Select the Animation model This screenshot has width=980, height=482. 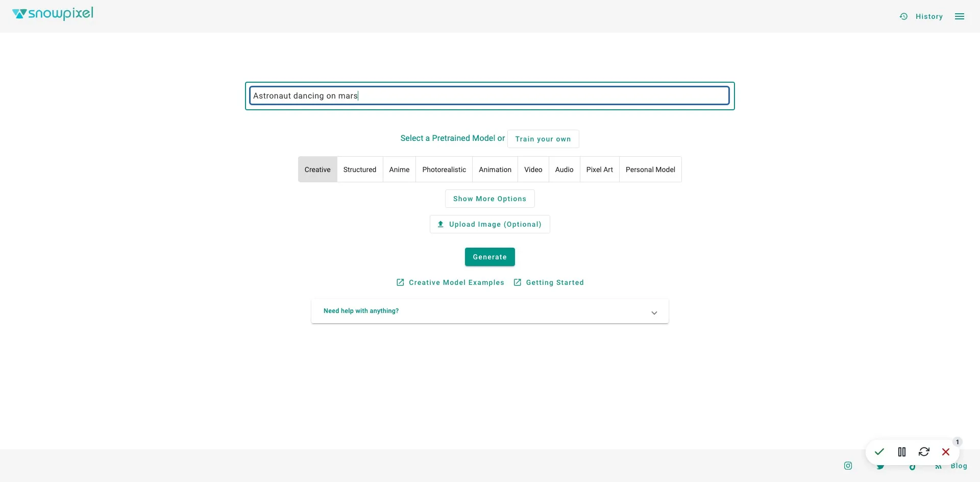pos(495,170)
